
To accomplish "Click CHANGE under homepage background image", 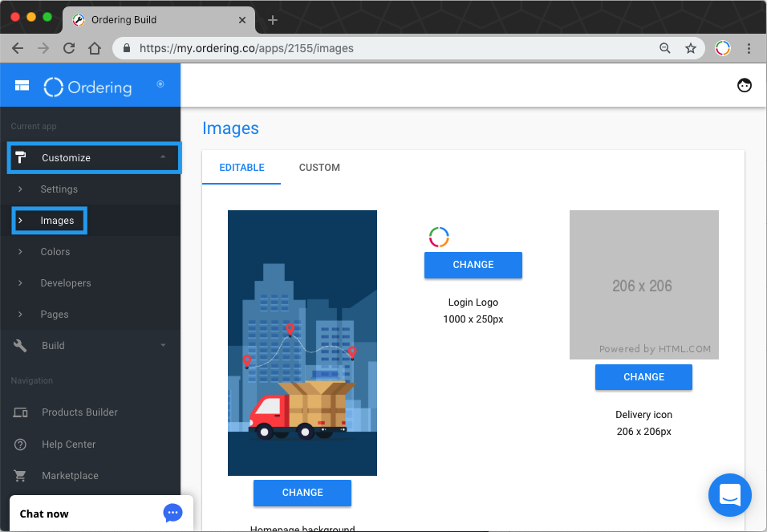I will (x=302, y=493).
